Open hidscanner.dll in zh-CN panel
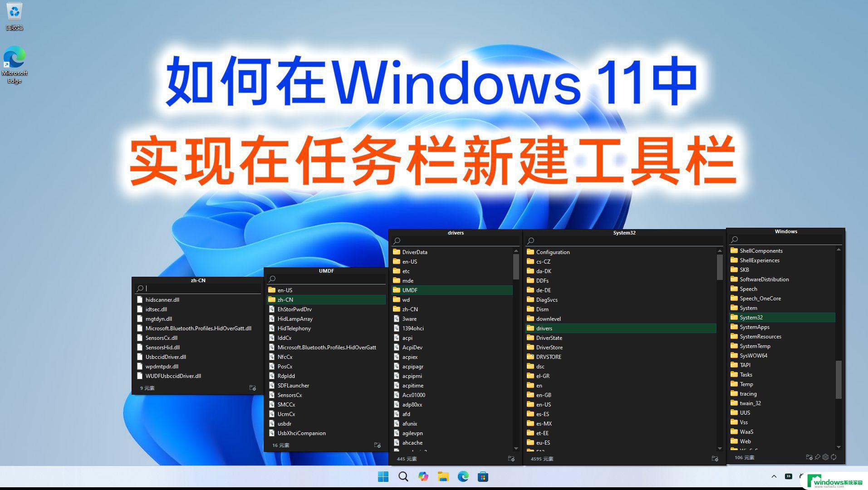868x490 pixels. coord(198,300)
